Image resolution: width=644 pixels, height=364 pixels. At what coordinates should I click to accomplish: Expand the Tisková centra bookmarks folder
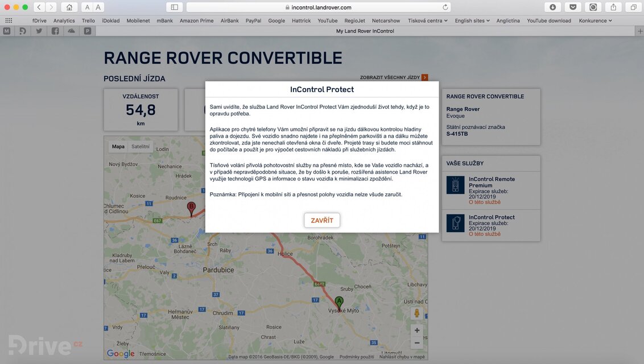[x=427, y=20]
